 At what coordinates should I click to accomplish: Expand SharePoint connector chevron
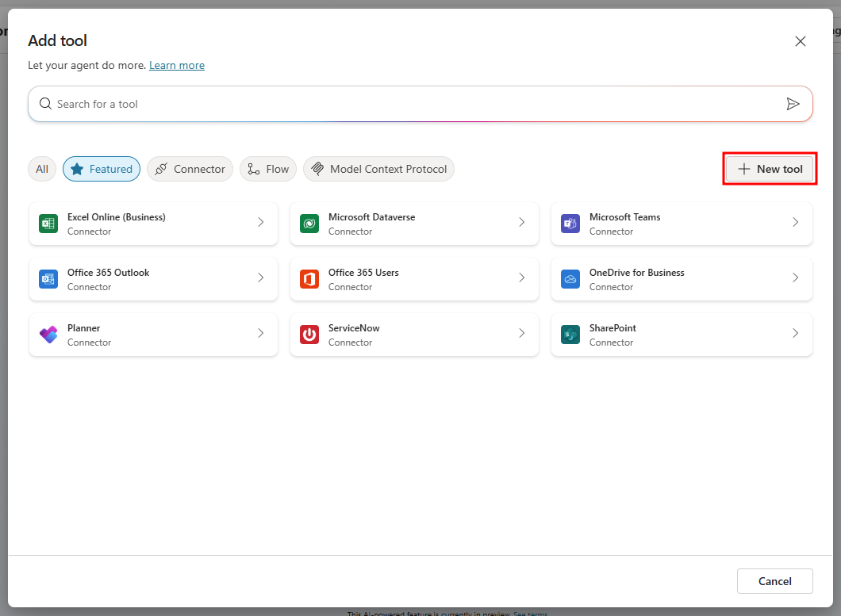tap(796, 333)
